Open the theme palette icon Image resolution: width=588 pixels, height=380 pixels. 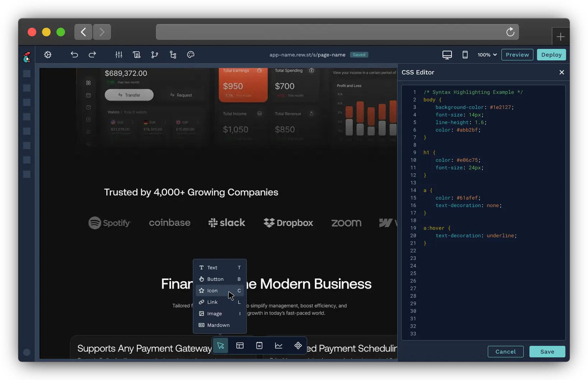190,55
